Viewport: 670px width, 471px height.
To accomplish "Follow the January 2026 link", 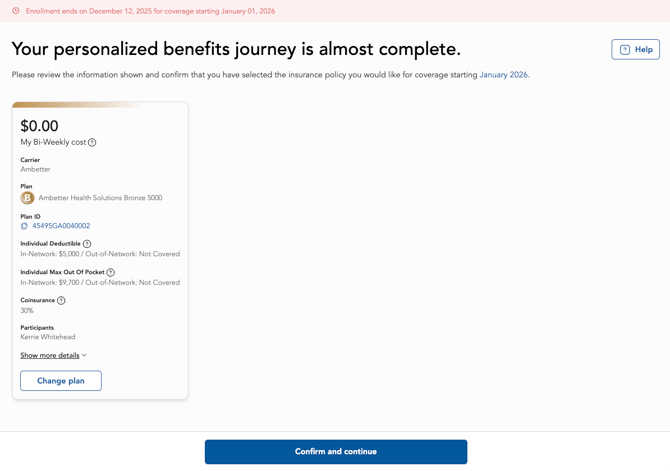I will click(x=504, y=75).
